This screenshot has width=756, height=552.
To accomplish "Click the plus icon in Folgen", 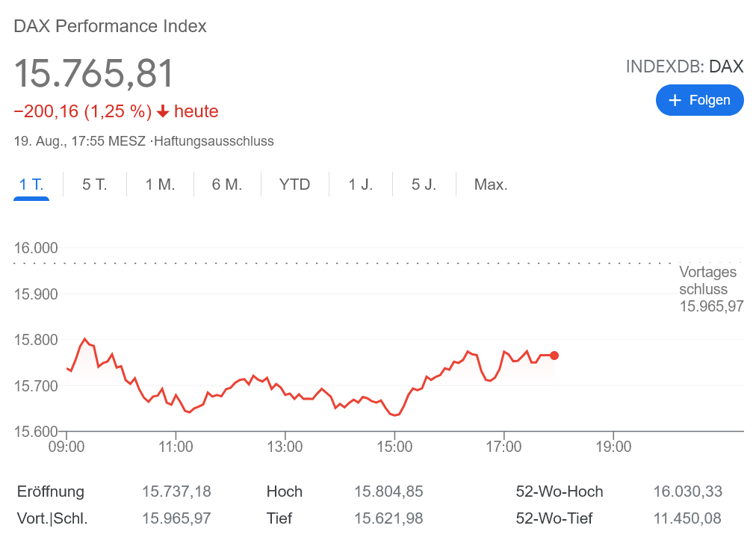I will (x=675, y=100).
